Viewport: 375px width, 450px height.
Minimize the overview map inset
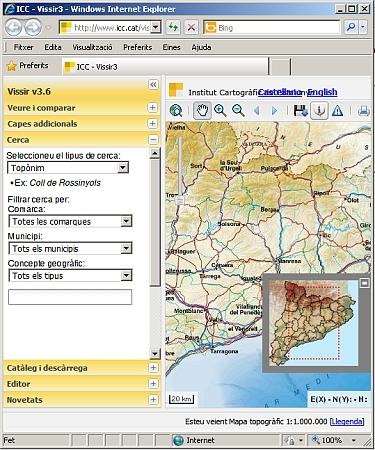point(365,283)
